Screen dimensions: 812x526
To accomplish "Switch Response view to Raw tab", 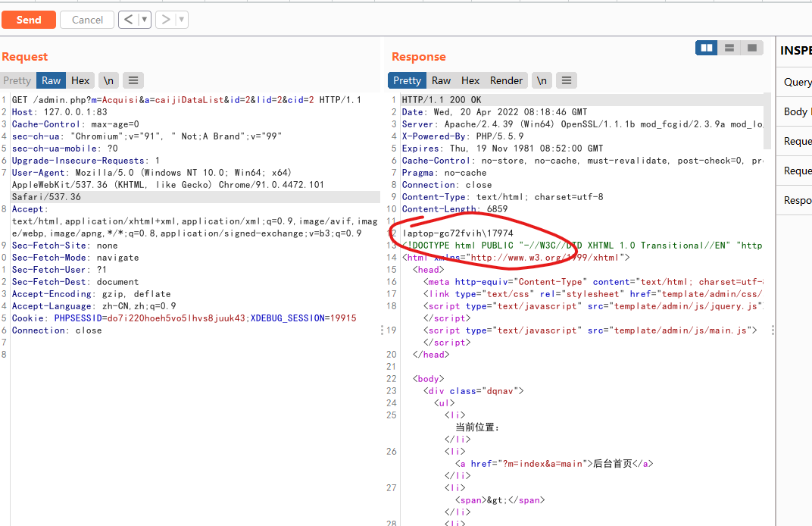I will [441, 80].
